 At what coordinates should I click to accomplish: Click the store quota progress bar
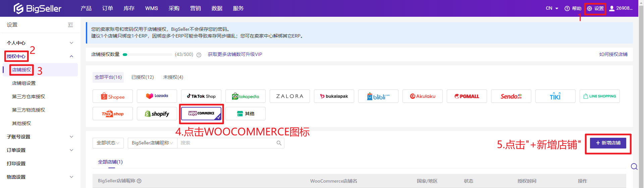point(148,55)
